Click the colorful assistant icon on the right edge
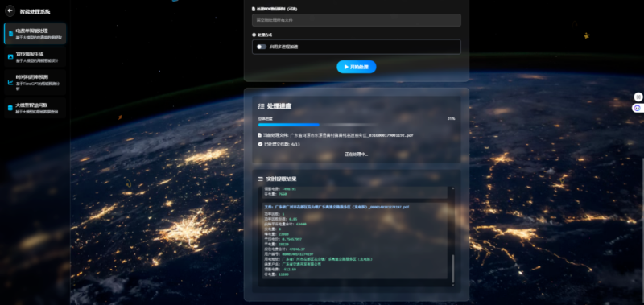644x305 pixels. tap(638, 108)
